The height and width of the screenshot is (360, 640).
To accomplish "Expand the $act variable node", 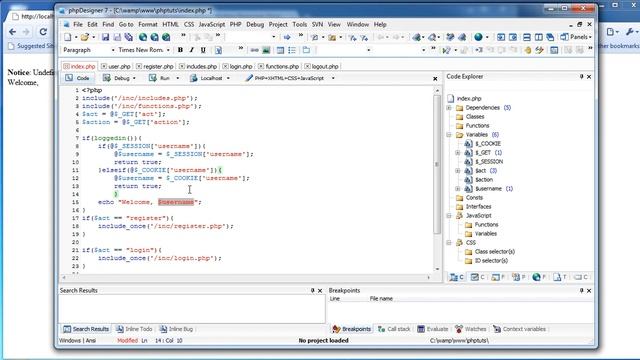I will pos(458,171).
